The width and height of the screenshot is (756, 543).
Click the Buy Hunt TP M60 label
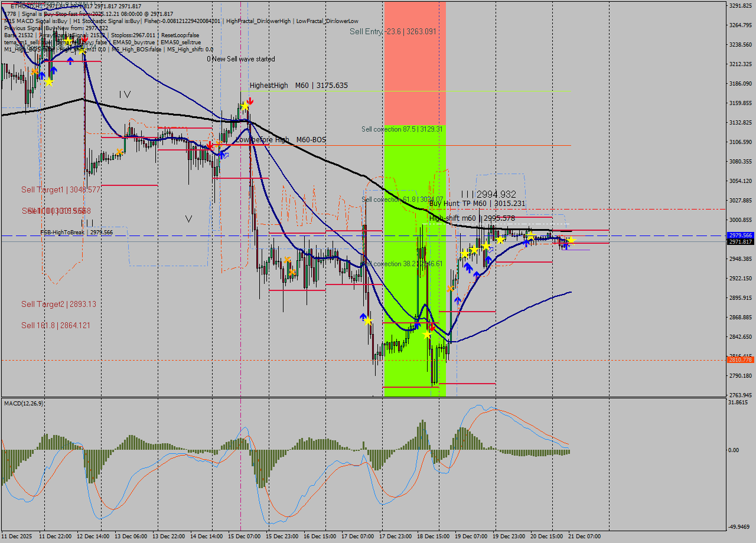coord(477,204)
